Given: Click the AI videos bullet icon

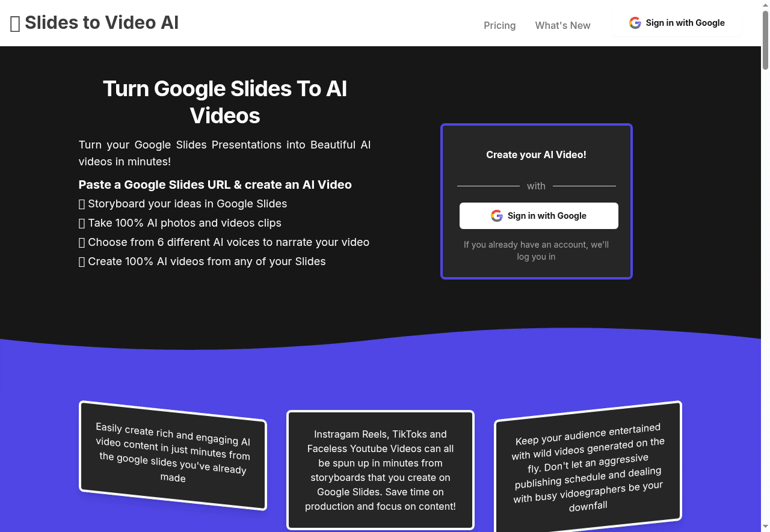Looking at the screenshot, I should pyautogui.click(x=82, y=261).
